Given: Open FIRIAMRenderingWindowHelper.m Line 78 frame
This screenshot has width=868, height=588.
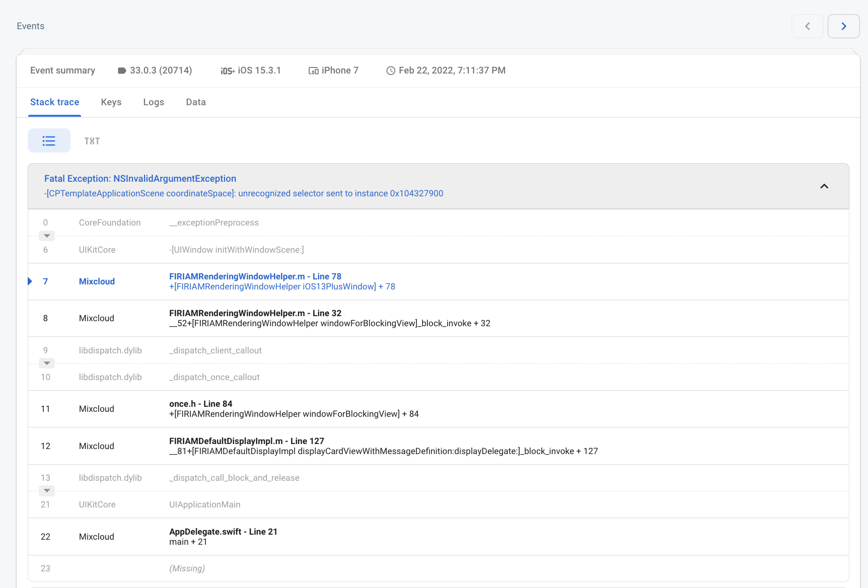Looking at the screenshot, I should pos(255,276).
